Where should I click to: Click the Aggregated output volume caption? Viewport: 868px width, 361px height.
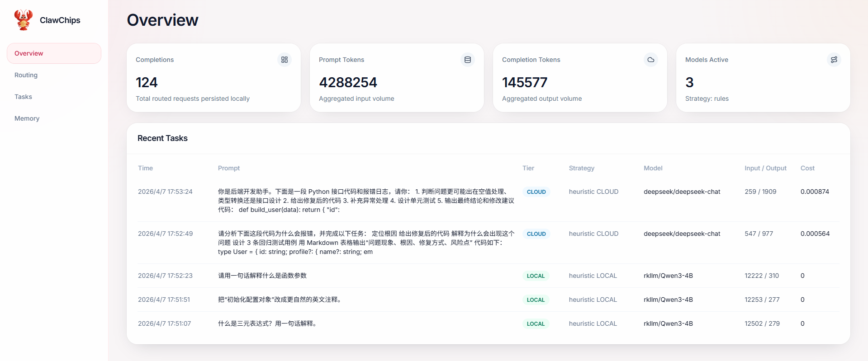tap(542, 98)
